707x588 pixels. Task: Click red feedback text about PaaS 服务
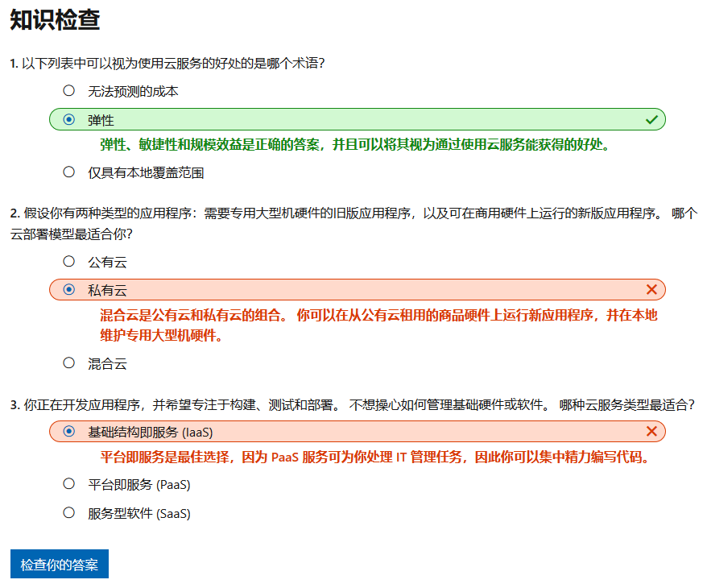pyautogui.click(x=375, y=458)
